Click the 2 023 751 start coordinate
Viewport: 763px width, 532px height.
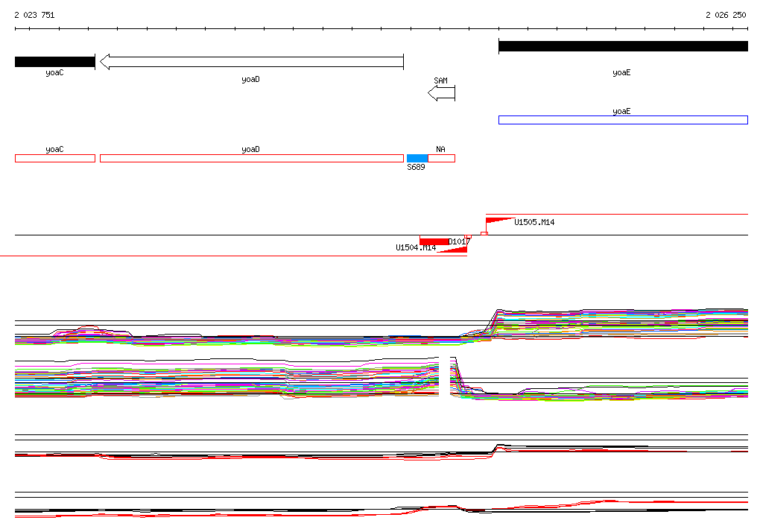click(34, 15)
